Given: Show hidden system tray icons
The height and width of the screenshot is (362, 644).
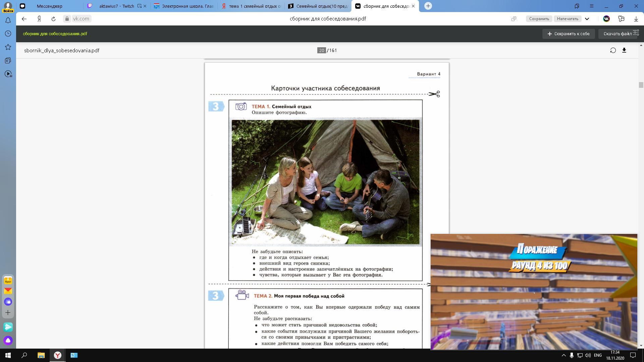Looking at the screenshot, I should coord(563,355).
